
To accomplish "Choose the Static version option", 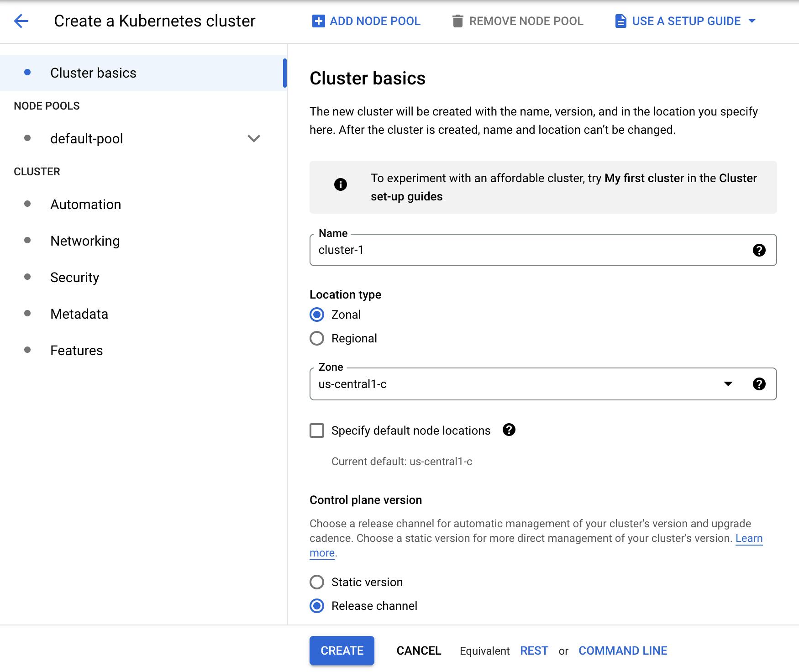I will click(317, 582).
